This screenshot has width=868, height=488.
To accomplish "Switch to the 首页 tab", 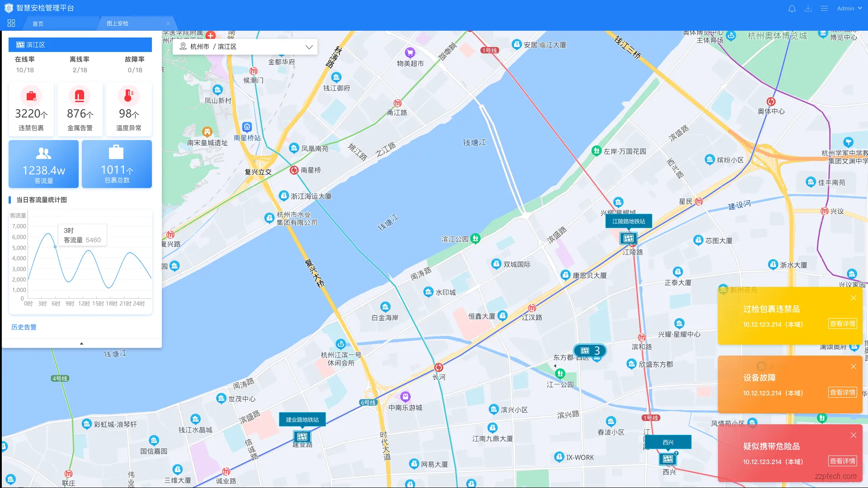I will (38, 23).
